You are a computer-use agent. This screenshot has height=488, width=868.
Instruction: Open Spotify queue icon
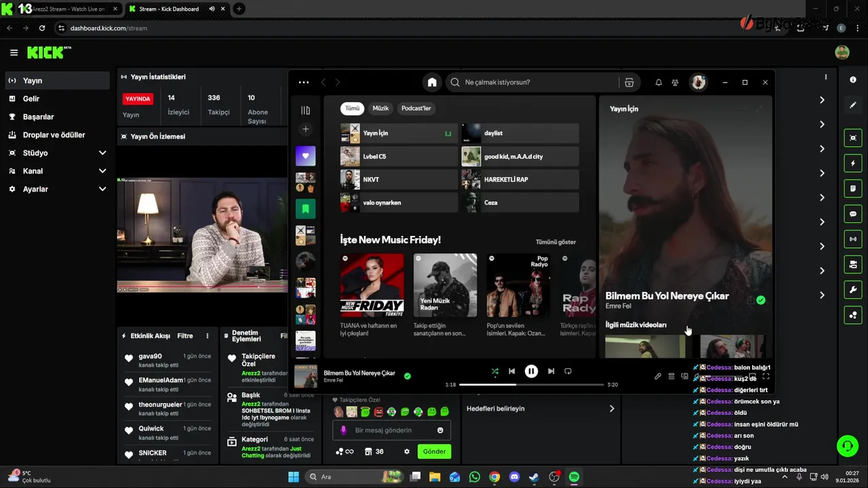coord(671,376)
